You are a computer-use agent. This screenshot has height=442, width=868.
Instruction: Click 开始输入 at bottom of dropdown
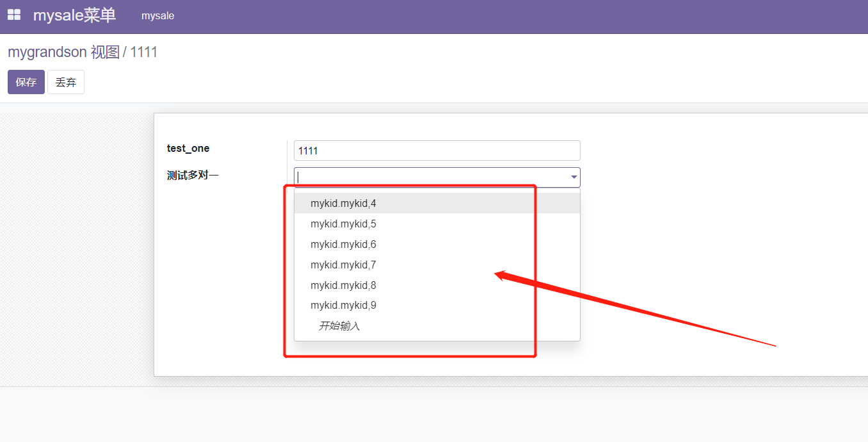(339, 325)
